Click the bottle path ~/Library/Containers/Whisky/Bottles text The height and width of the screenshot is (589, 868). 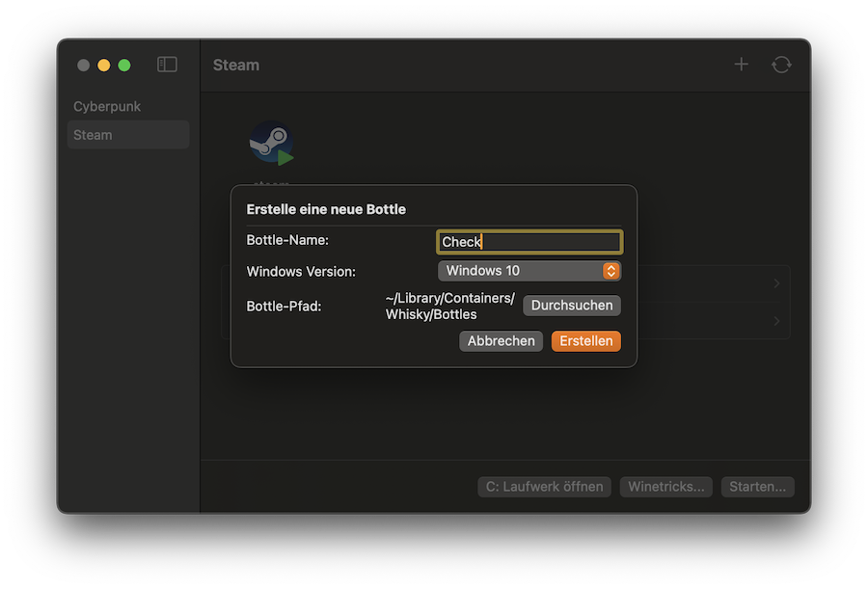tap(450, 307)
